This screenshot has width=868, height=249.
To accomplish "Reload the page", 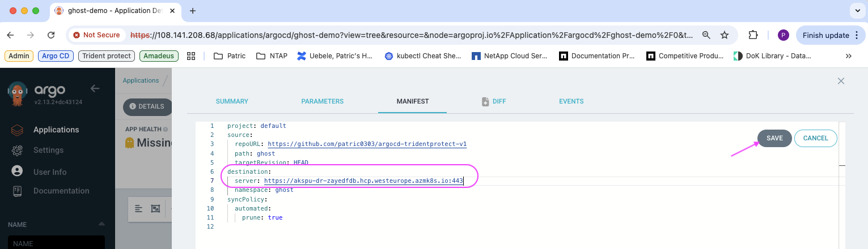I will point(51,35).
